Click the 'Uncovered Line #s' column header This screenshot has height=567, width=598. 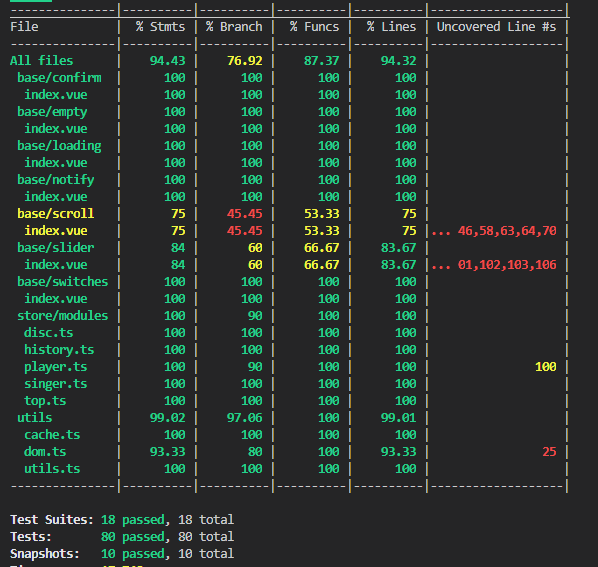496,27
